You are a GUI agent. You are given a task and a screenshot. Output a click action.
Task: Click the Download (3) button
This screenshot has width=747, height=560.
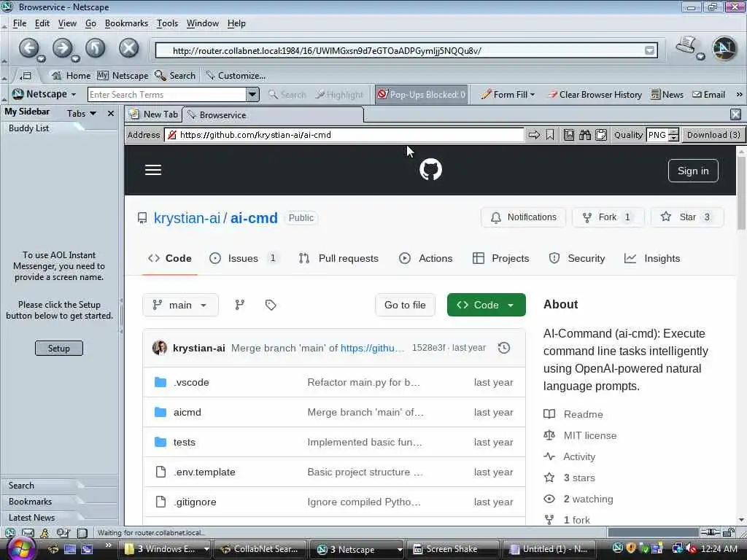tap(713, 135)
